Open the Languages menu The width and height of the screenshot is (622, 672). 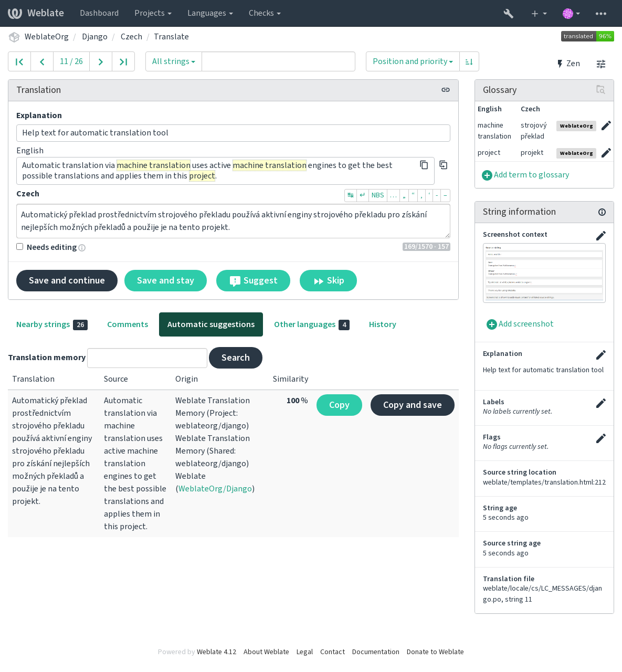click(210, 13)
